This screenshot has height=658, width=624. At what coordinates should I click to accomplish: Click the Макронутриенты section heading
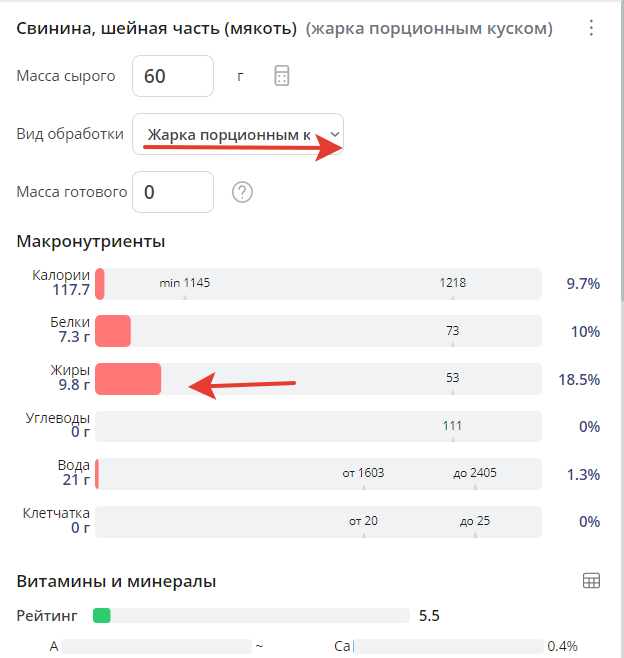[x=91, y=241]
